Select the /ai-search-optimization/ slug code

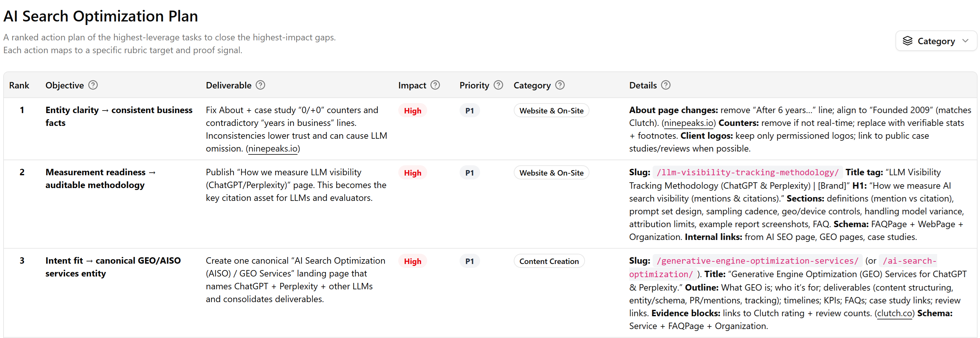[x=783, y=268]
